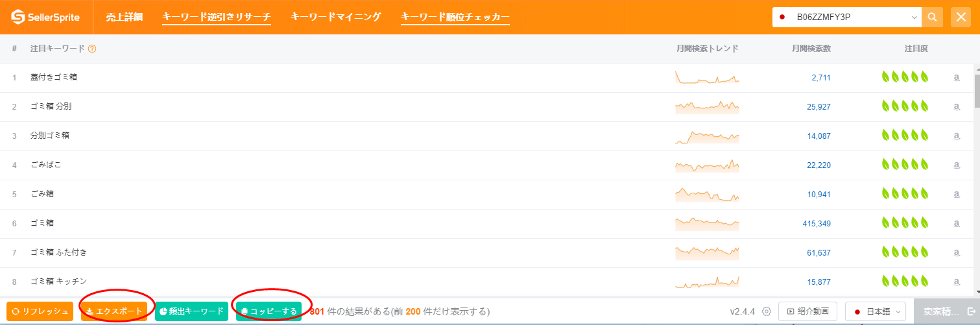Click the 卖家精... button
The height and width of the screenshot is (325, 980).
(947, 311)
